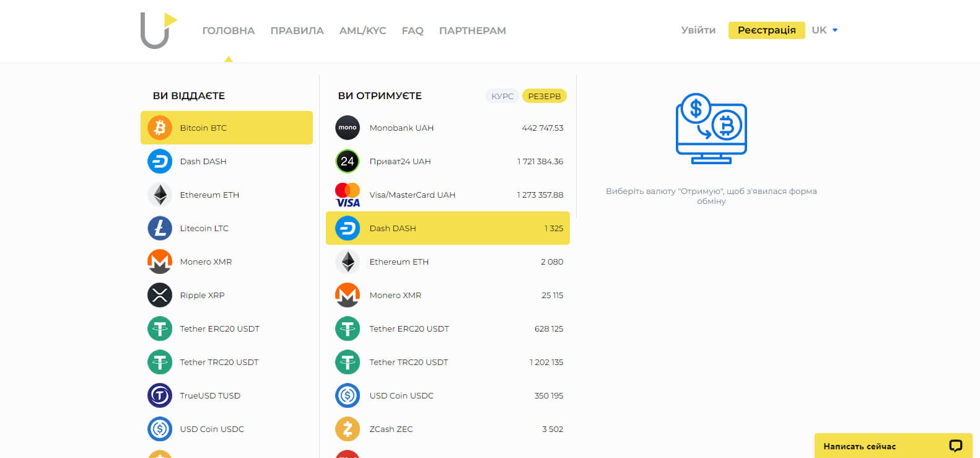This screenshot has height=458, width=980.
Task: Select TrueUSD TUSD label
Action: [210, 395]
